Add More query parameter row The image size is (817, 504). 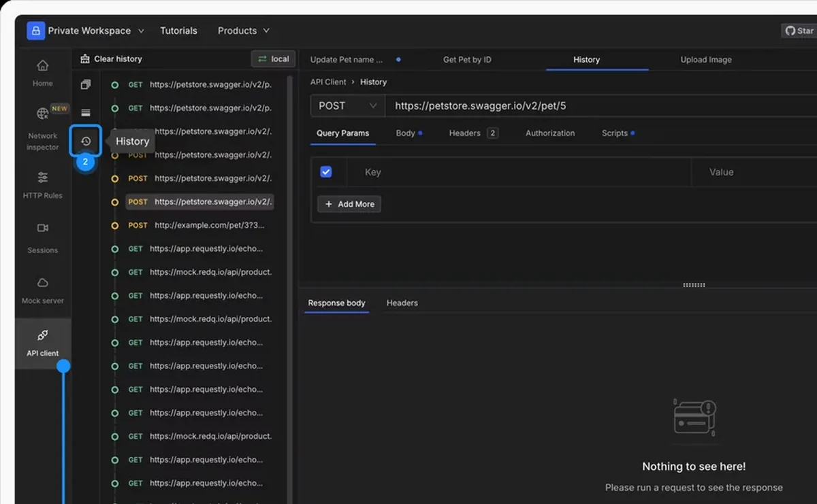[x=349, y=204]
